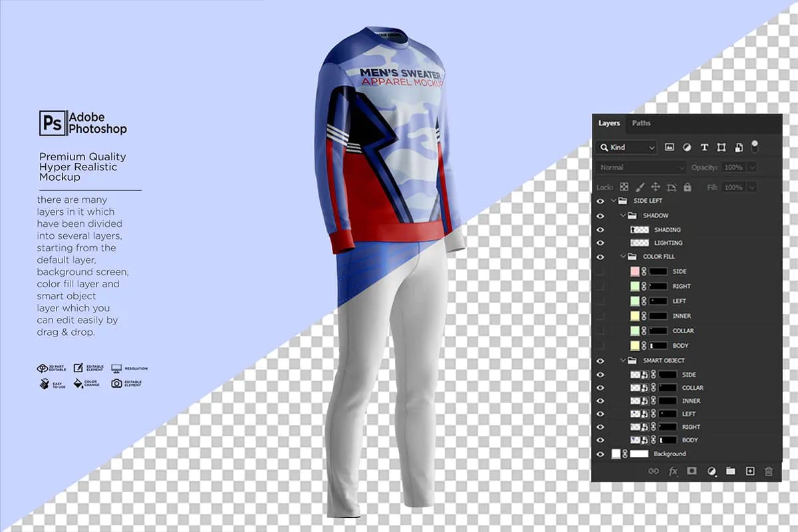Screen dimensions: 798x532
Task: Add a layer mask
Action: (692, 471)
